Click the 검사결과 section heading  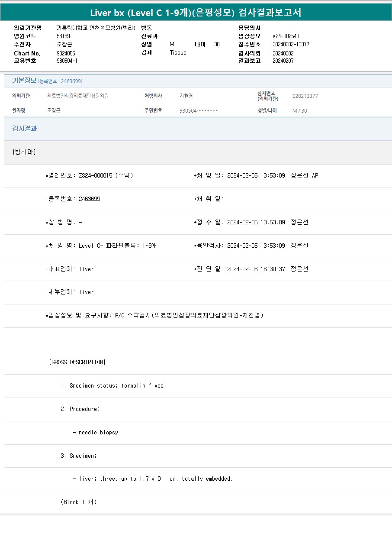(x=24, y=129)
